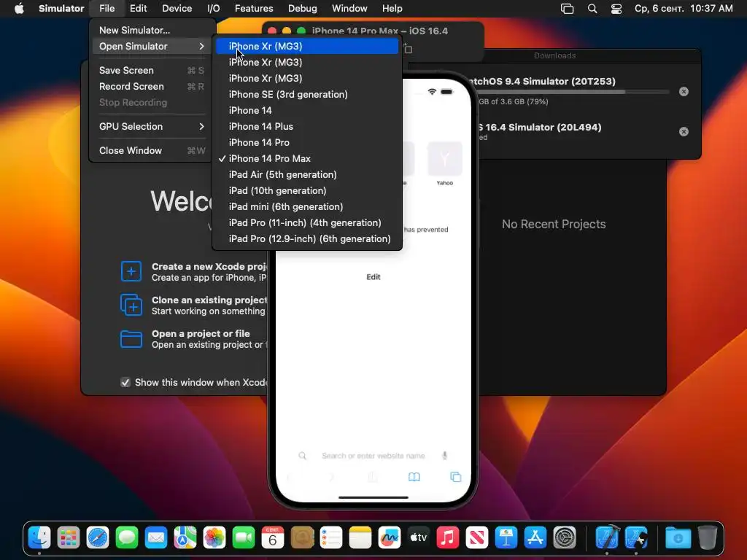This screenshot has height=560, width=747.
Task: Remove the 16.4 Simulator (20L494) download entry
Action: point(684,131)
